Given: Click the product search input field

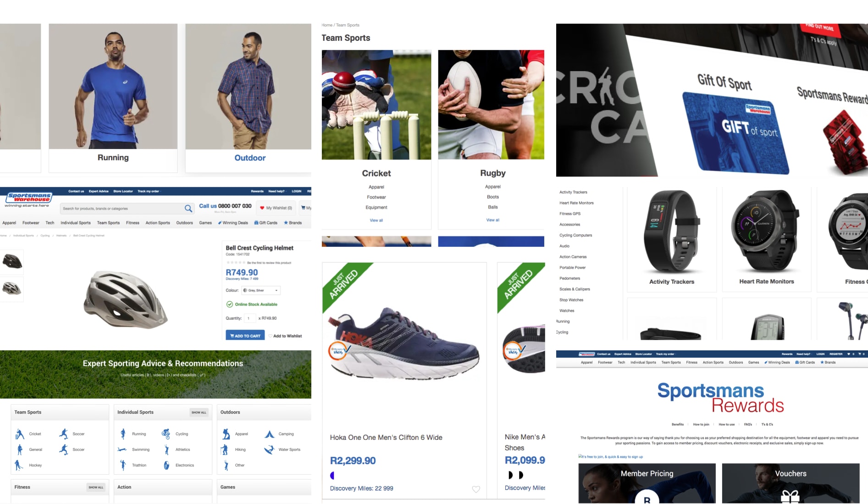Looking at the screenshot, I should point(122,209).
